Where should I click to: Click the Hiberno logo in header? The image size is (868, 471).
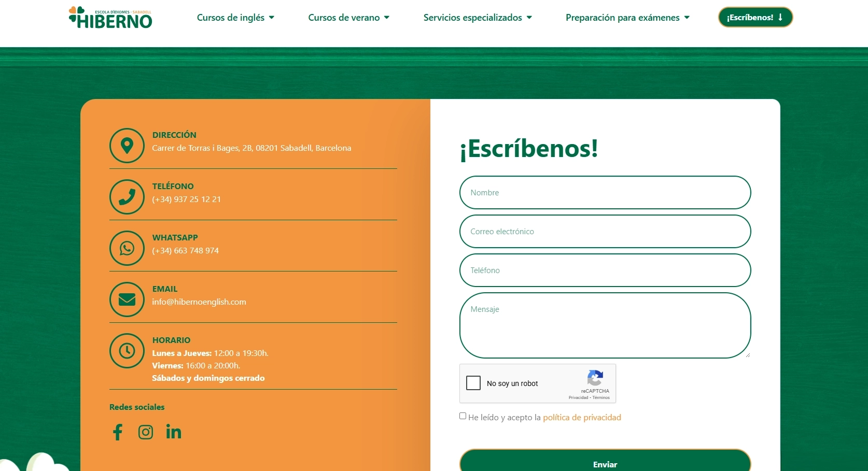(110, 18)
